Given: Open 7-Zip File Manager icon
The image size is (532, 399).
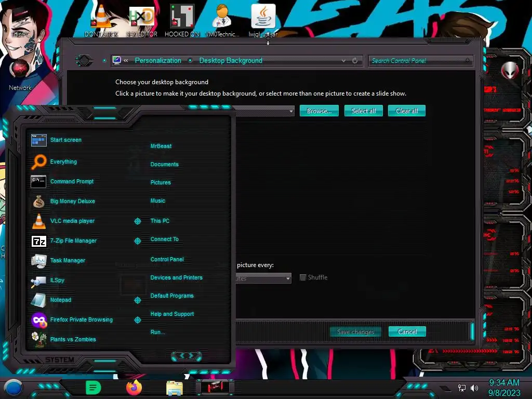Looking at the screenshot, I should pos(38,241).
